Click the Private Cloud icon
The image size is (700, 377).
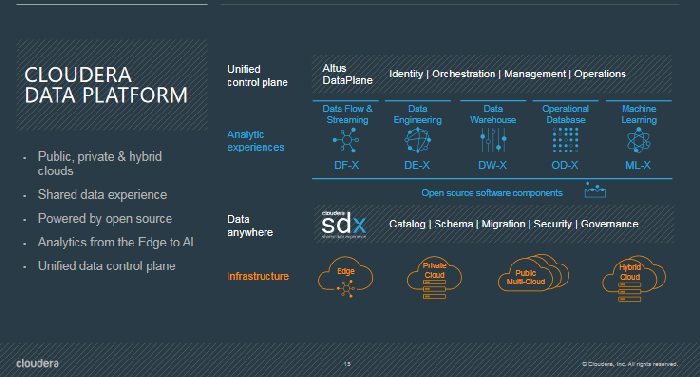(434, 277)
